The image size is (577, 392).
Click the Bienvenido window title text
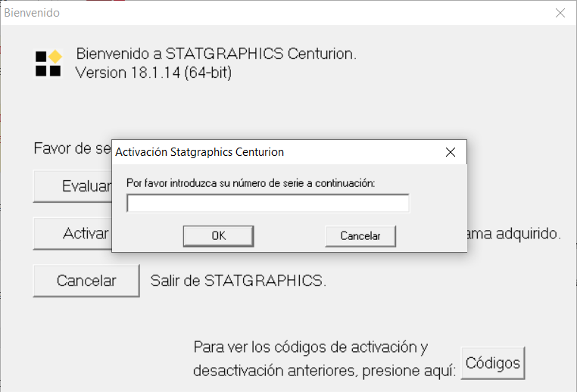[x=32, y=13]
